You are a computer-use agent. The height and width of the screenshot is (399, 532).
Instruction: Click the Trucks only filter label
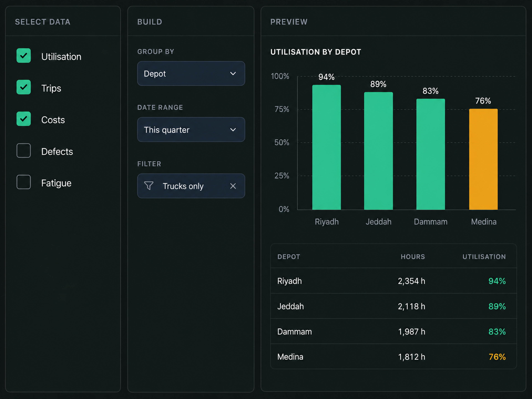point(183,186)
